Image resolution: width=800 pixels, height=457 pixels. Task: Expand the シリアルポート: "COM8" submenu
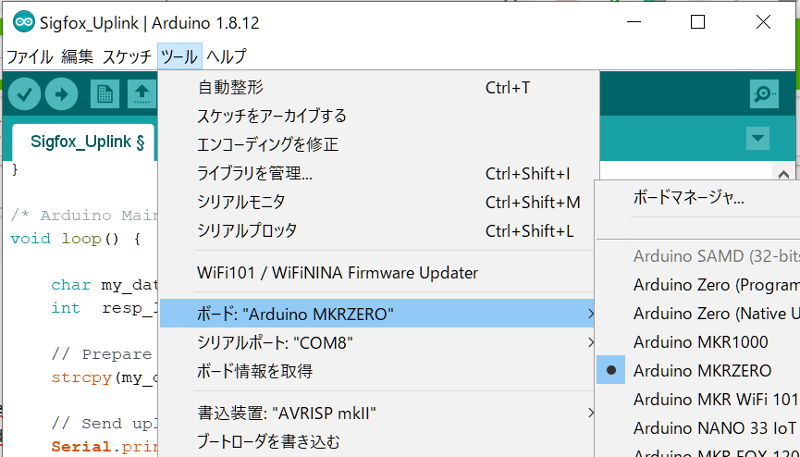tap(378, 343)
